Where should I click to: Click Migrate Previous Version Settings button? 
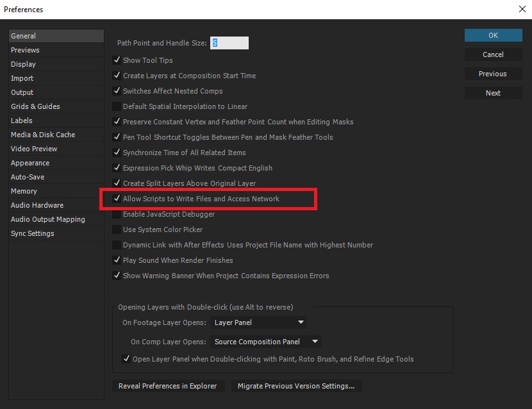[296, 386]
